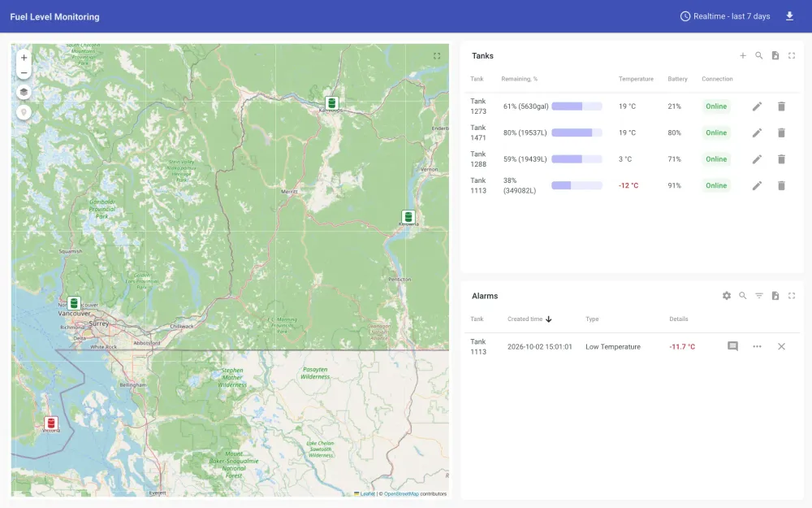Open the OpenStreetMap attribution link
The image size is (812, 508).
click(x=401, y=493)
